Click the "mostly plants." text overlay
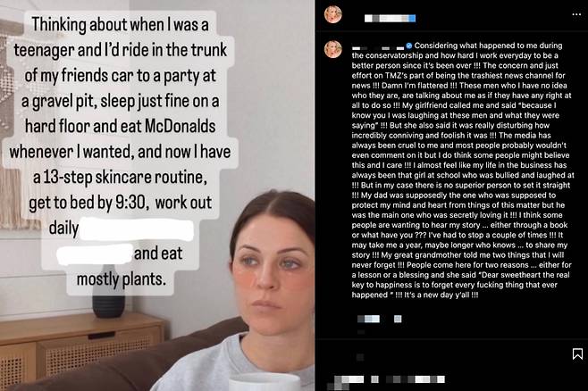588x391 pixels. pos(121,279)
